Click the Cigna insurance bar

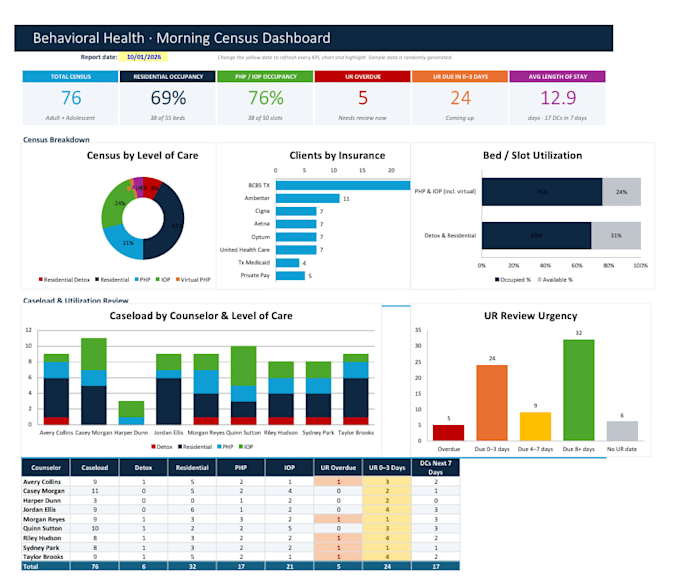[x=296, y=211]
